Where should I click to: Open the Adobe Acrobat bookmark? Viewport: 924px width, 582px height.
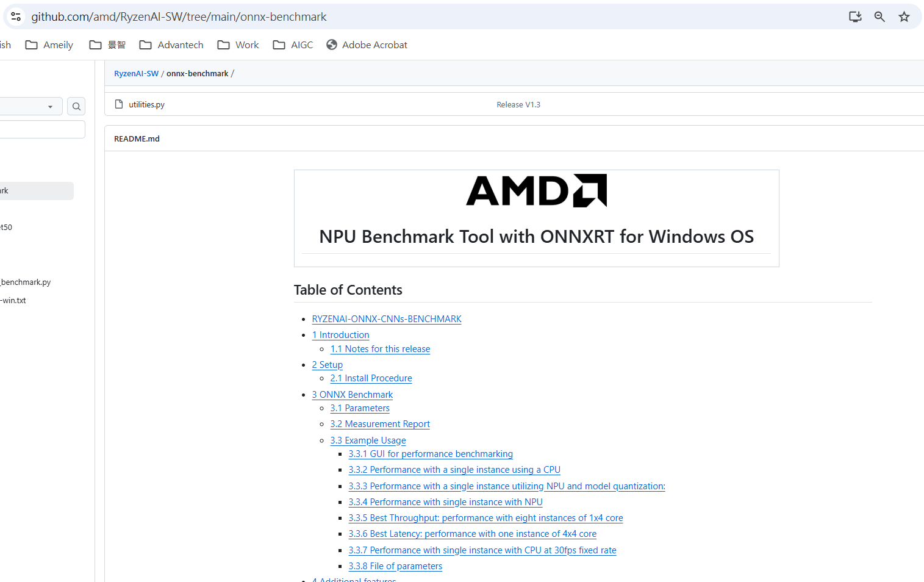click(367, 45)
